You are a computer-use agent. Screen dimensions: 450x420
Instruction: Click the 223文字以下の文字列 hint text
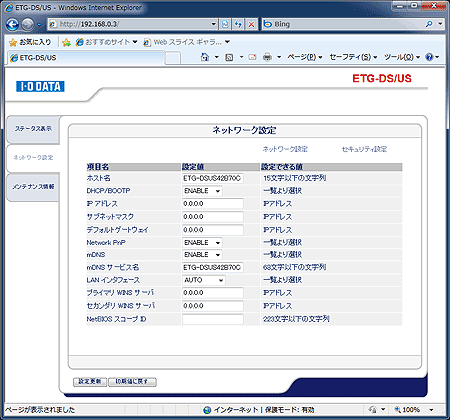(296, 319)
